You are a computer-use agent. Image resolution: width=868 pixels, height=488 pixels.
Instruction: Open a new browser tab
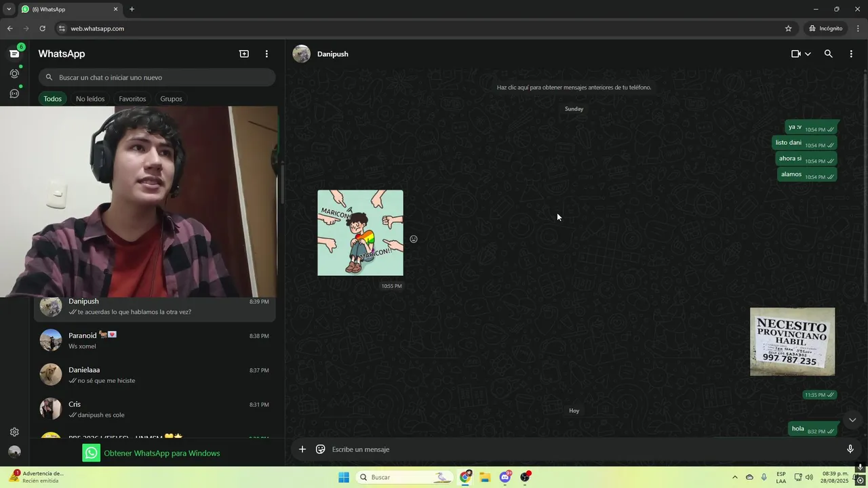[x=132, y=9]
